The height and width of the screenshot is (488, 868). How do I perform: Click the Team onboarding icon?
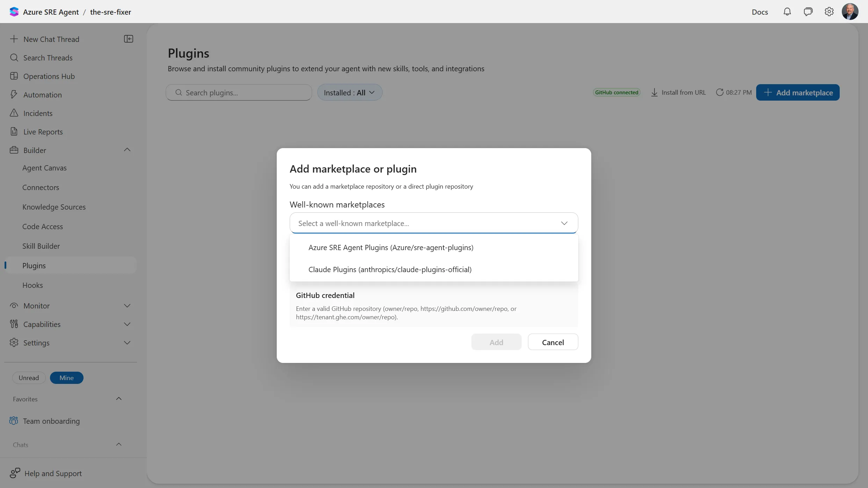pos(14,421)
